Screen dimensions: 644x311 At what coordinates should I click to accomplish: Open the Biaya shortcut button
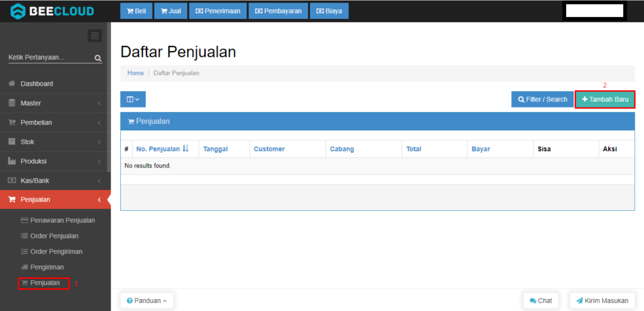pyautogui.click(x=329, y=11)
